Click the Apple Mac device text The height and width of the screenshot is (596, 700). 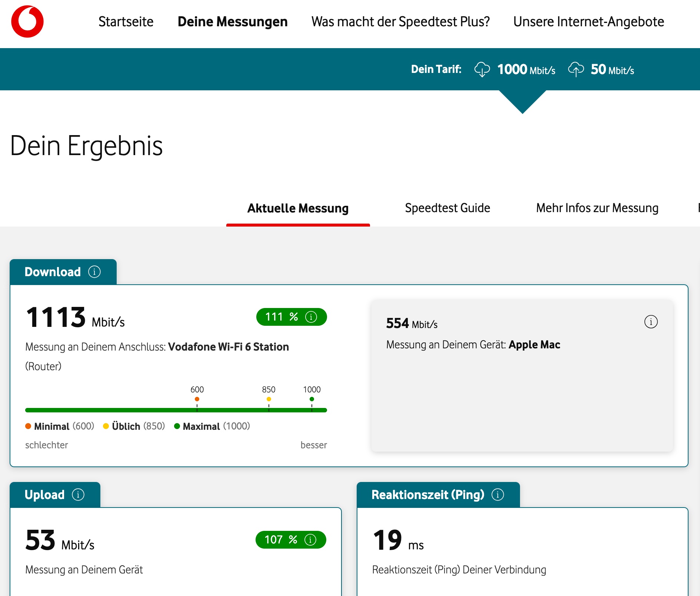click(x=534, y=345)
